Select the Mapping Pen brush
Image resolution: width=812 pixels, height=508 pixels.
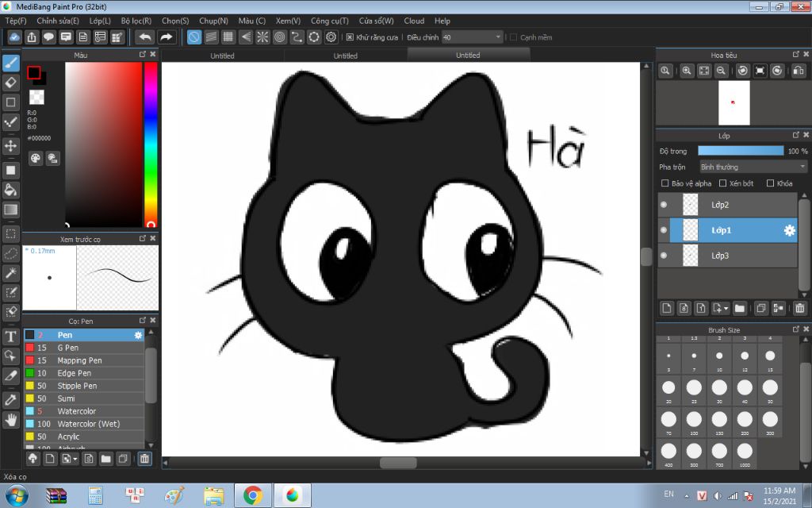click(84, 360)
